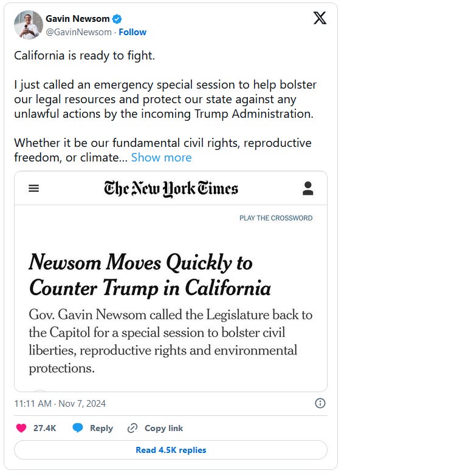Click the 11:11 AM Nov 7, 2024 timestamp
The width and height of the screenshot is (457, 476).
pos(60,403)
